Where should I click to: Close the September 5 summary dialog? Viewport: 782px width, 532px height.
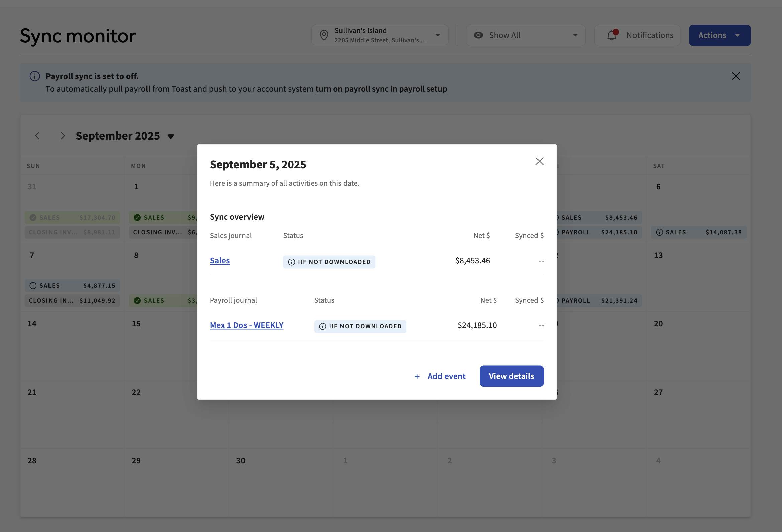(x=540, y=161)
